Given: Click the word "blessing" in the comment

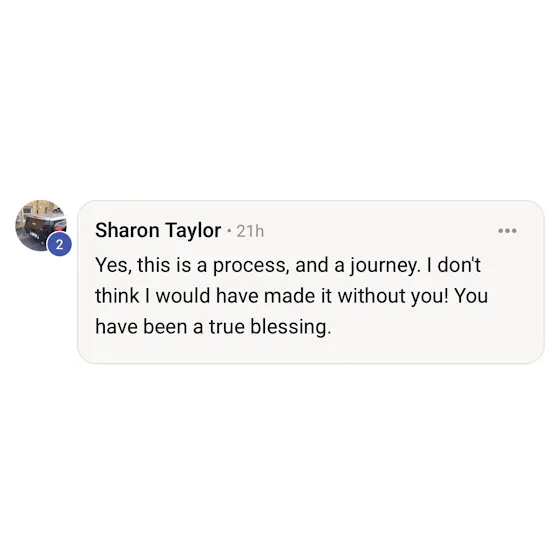Looking at the screenshot, I should [289, 327].
